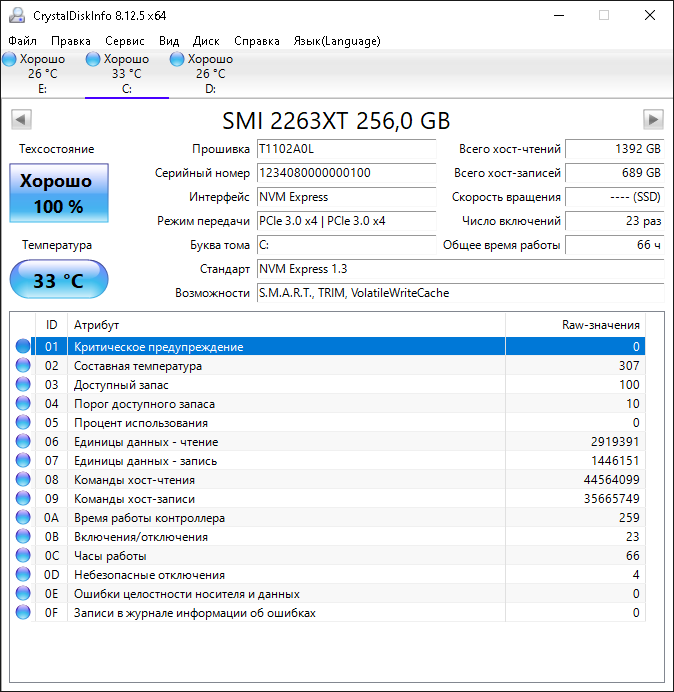The width and height of the screenshot is (674, 692).
Task: Open the Вид menu
Action: pos(169,41)
